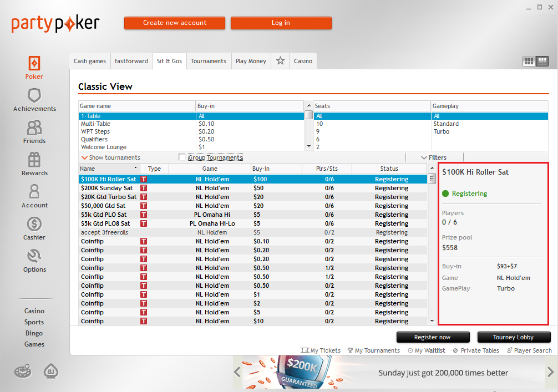Open Player Search link

530,350
